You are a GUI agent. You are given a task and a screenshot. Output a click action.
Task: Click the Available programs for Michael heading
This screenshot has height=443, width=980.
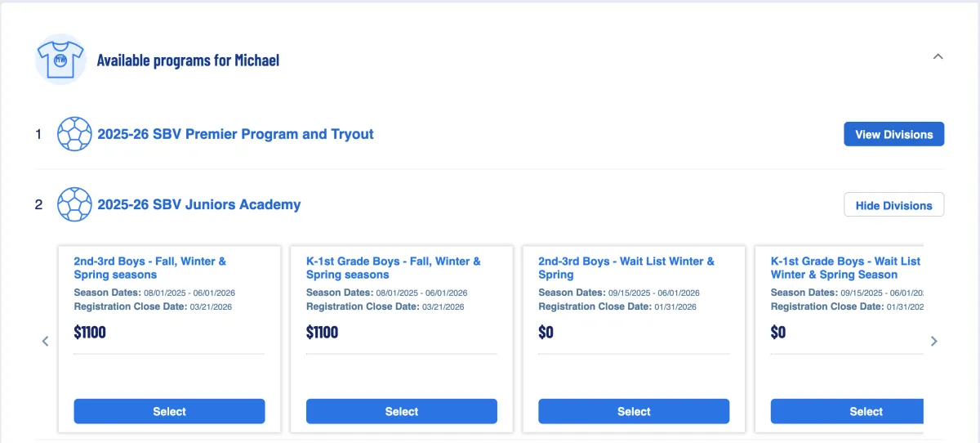tap(188, 60)
